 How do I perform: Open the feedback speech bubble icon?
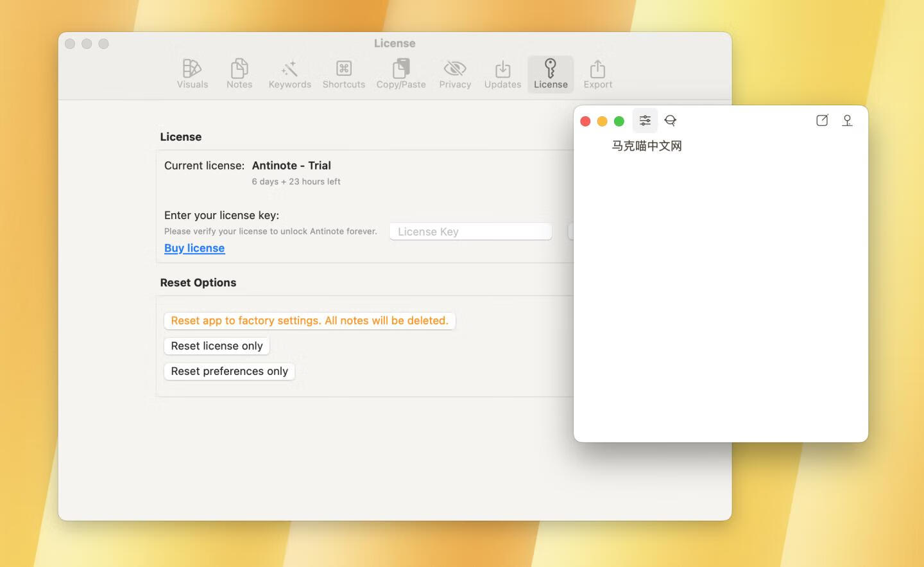click(x=671, y=120)
